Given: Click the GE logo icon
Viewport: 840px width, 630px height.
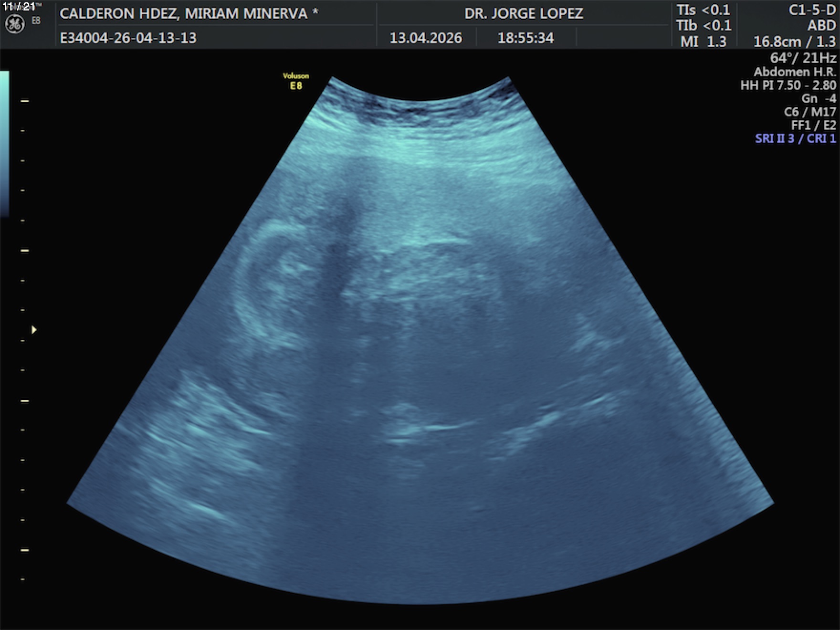Looking at the screenshot, I should pyautogui.click(x=14, y=25).
